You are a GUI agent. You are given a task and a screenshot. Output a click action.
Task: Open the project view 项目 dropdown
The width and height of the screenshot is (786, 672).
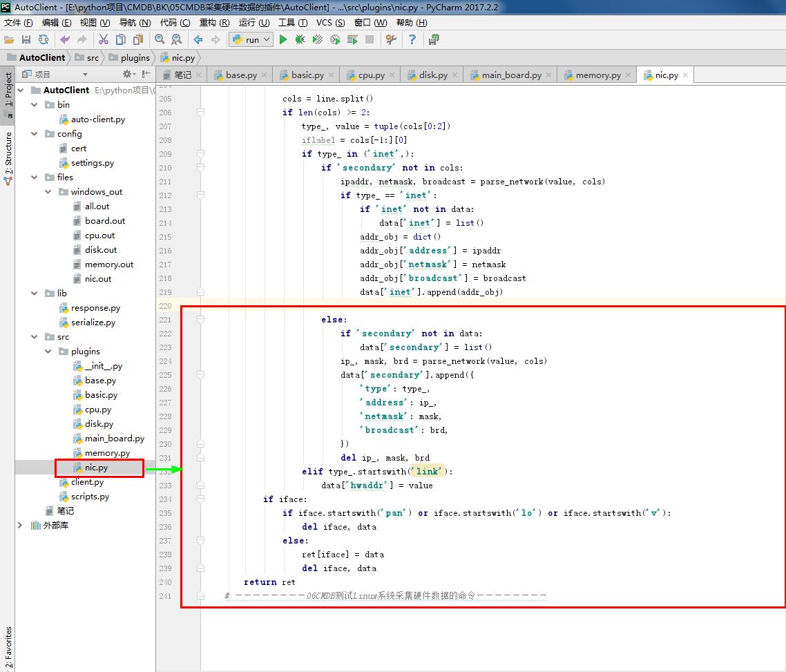pos(85,75)
